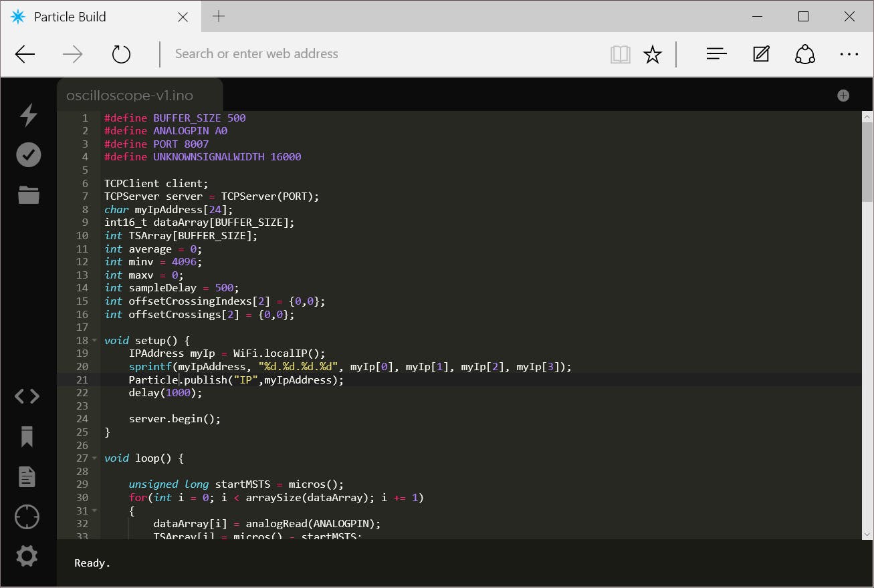The width and height of the screenshot is (874, 588).
Task: Click the server.begin(); statement
Action: click(175, 419)
